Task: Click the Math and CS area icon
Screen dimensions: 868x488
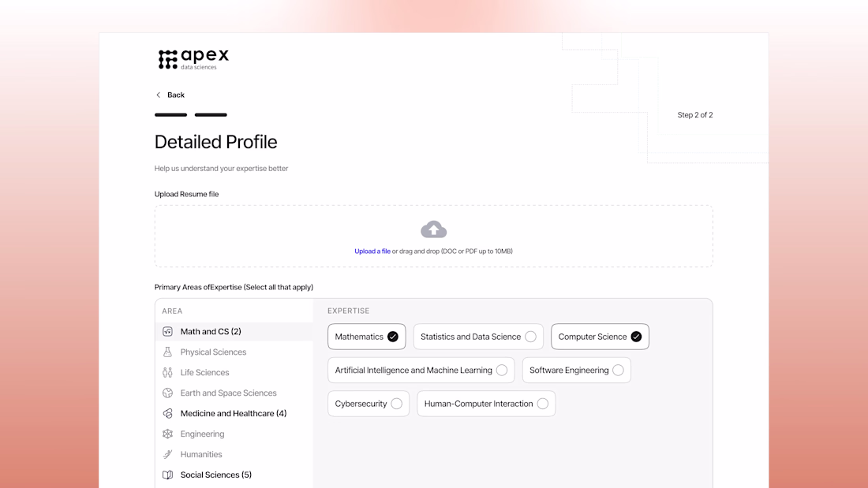Action: (167, 332)
